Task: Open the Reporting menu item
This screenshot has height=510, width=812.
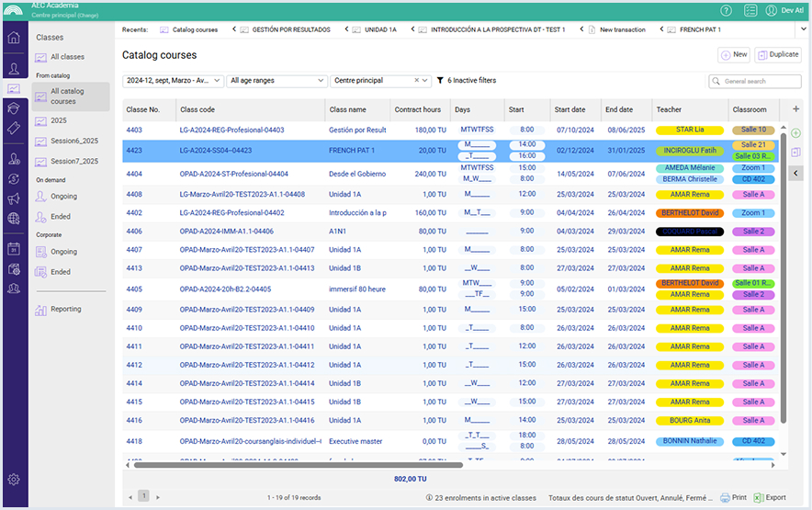Action: coord(65,309)
